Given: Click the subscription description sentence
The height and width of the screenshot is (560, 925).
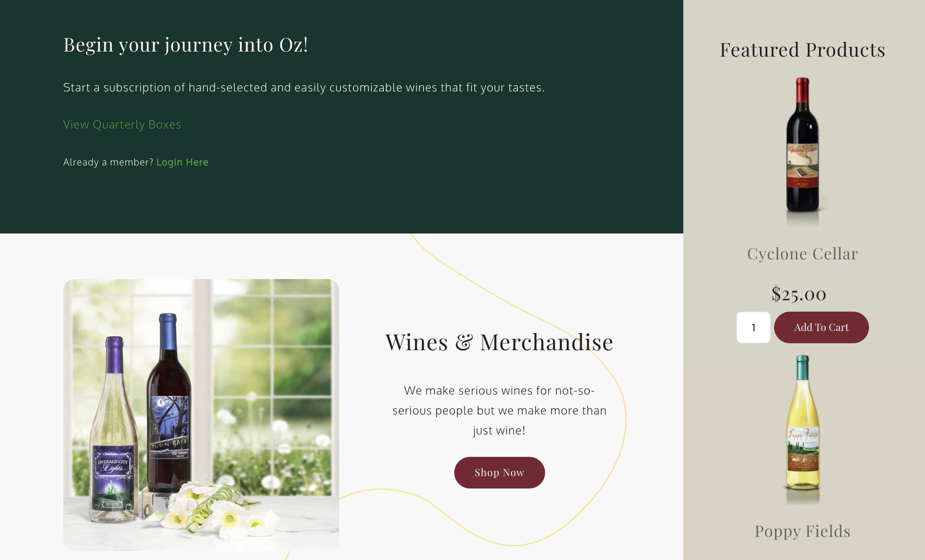Looking at the screenshot, I should (304, 87).
